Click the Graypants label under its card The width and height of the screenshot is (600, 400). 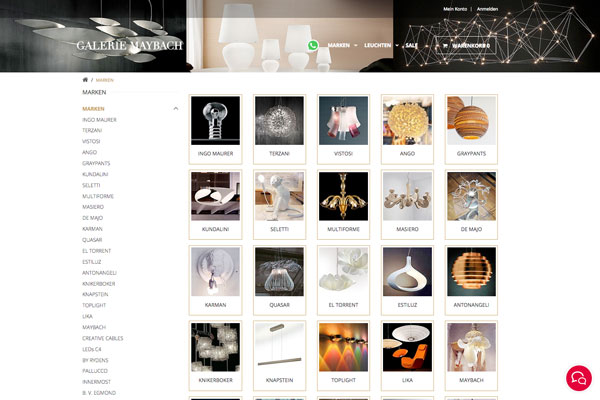coord(471,153)
